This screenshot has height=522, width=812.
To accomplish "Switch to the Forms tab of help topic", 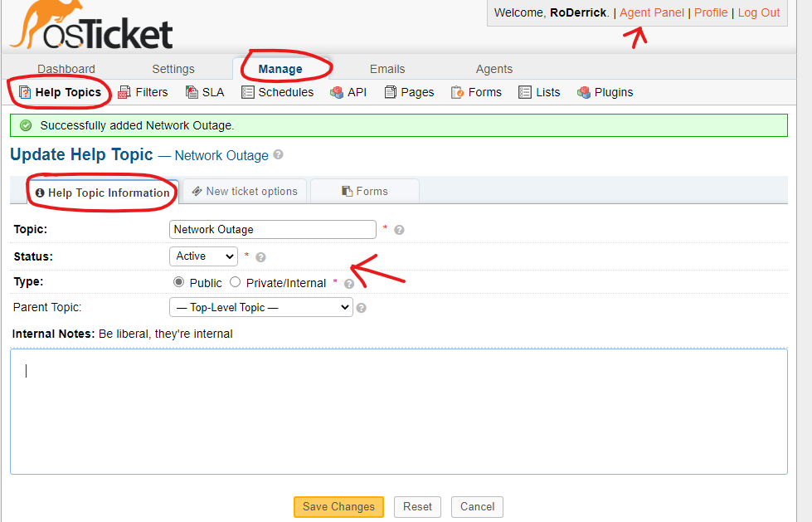I will (365, 191).
